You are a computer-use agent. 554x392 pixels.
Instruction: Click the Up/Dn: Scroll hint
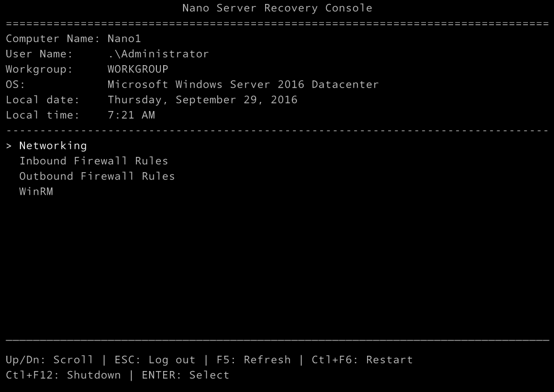click(x=49, y=360)
